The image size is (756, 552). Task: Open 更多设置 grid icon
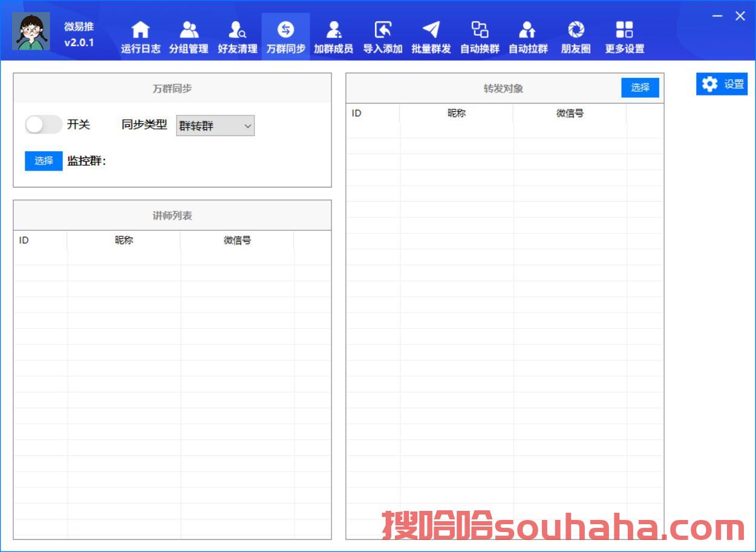(624, 30)
